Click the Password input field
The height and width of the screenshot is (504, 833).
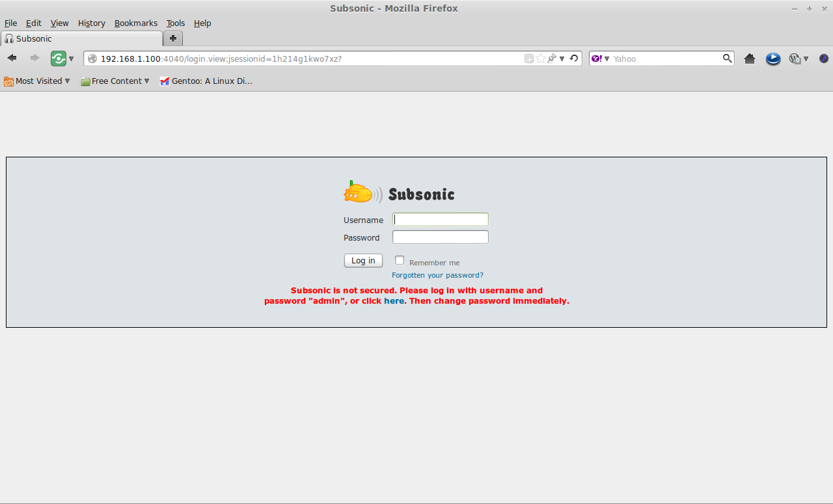(441, 237)
